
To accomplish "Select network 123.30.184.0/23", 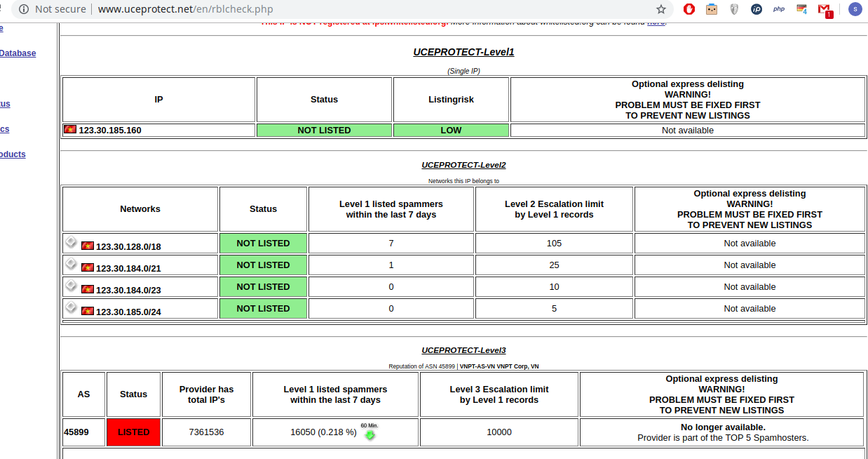I will coord(128,291).
